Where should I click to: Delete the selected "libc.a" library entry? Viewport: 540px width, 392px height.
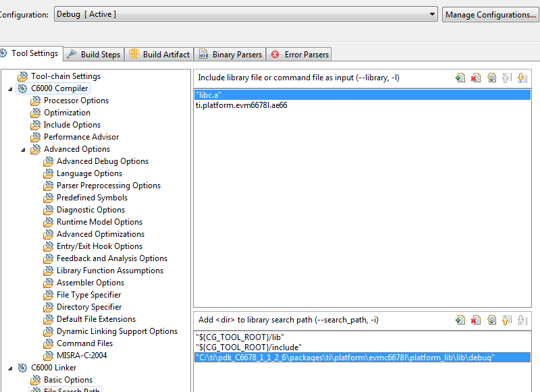pos(476,77)
